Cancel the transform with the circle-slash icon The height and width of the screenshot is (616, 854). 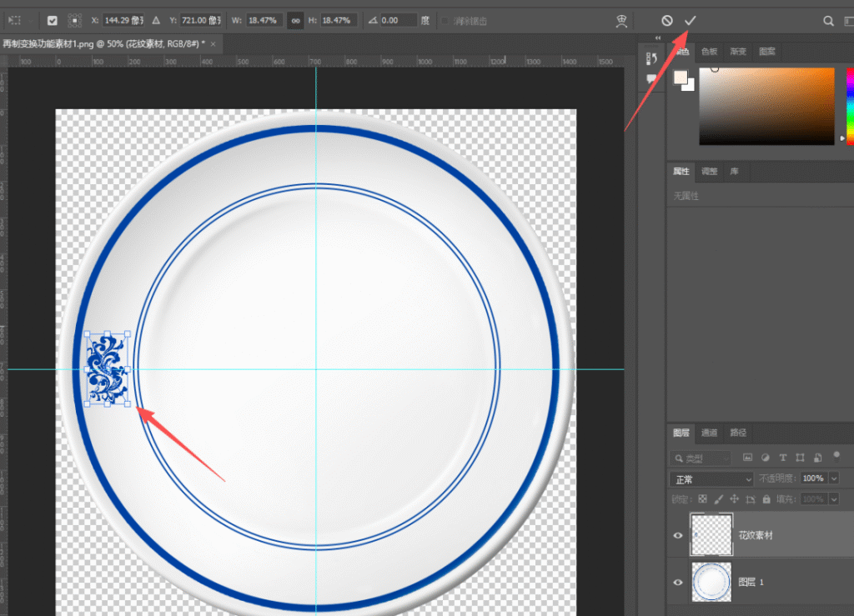666,21
